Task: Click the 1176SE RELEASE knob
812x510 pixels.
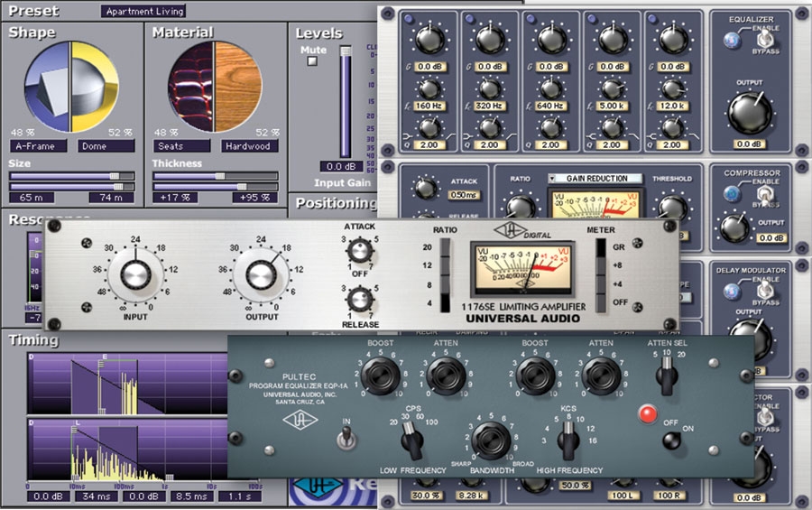Action: (x=359, y=299)
